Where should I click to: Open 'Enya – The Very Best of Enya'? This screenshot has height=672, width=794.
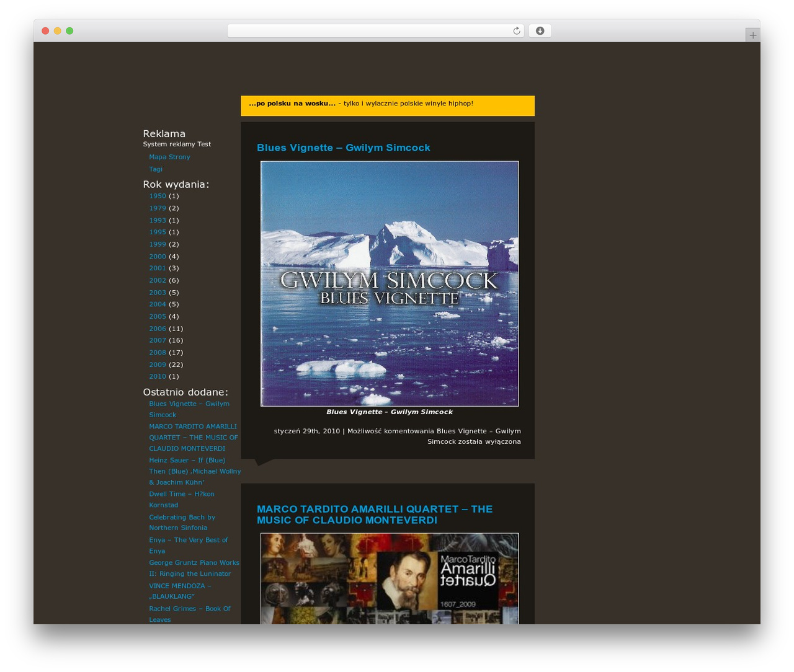[189, 546]
